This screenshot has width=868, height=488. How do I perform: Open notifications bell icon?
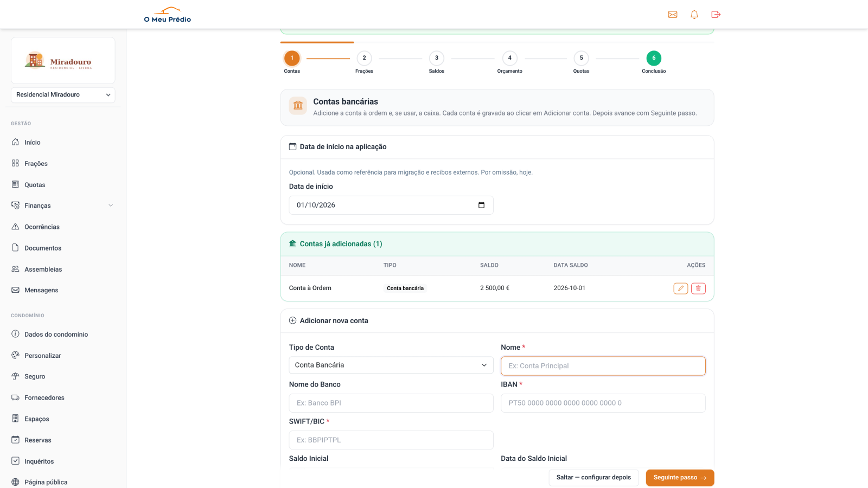pos(694,15)
